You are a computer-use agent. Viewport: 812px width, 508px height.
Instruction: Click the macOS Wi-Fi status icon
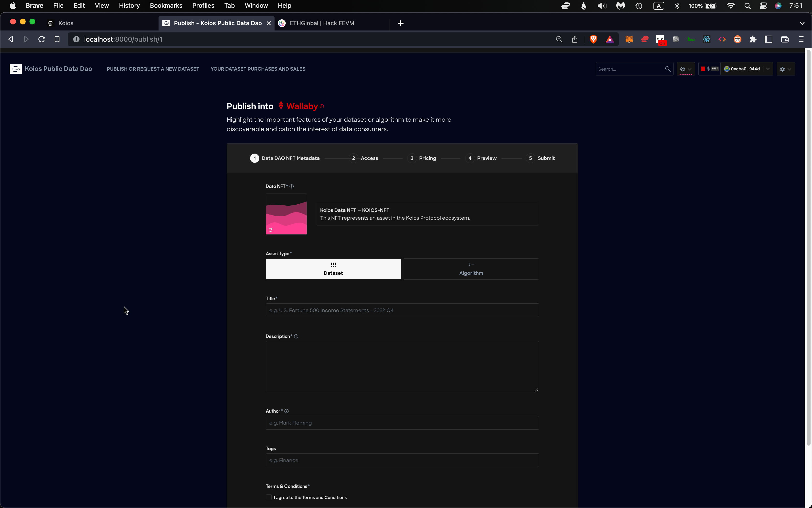coord(731,6)
